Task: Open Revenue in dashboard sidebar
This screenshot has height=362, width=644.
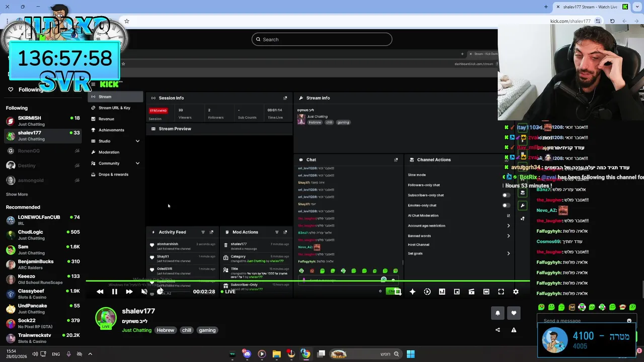Action: (116, 119)
